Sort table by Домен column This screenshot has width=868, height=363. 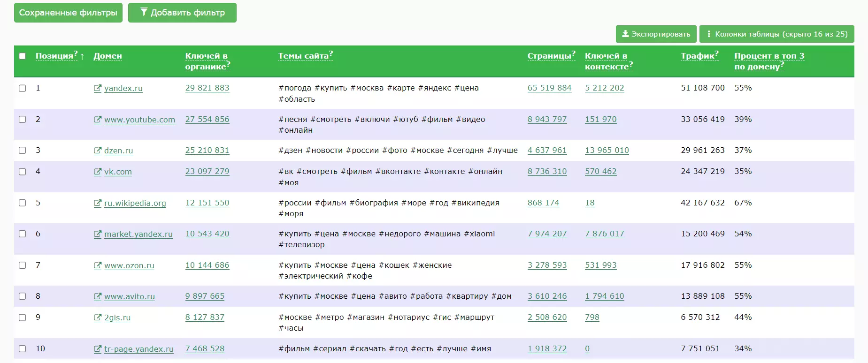[108, 56]
